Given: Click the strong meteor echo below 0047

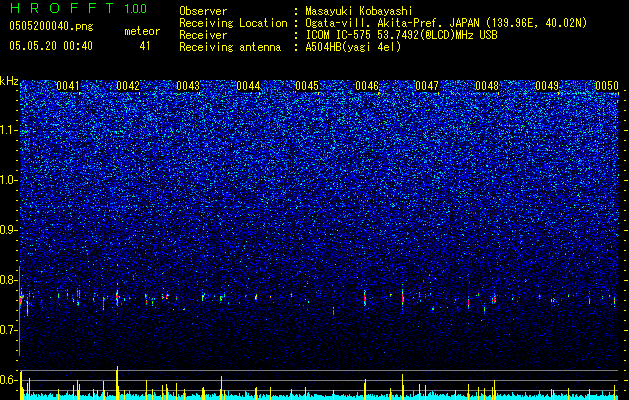Looking at the screenshot, I should pyautogui.click(x=402, y=298).
